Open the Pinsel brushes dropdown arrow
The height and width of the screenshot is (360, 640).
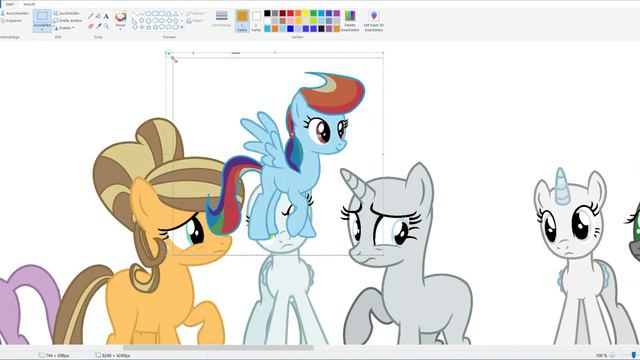pos(120,29)
